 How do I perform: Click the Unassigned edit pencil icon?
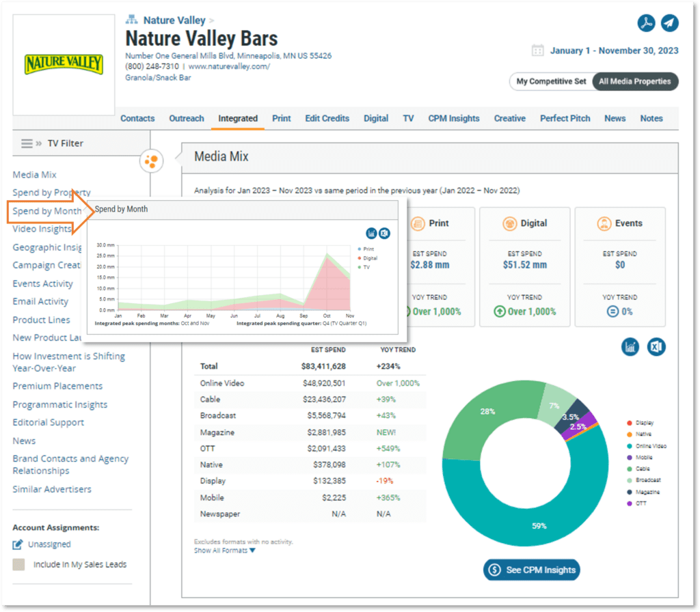(x=17, y=544)
